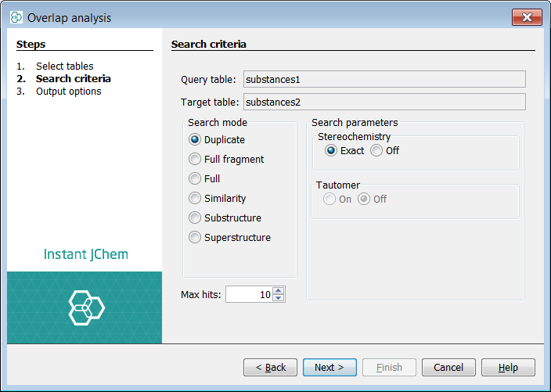This screenshot has width=551, height=392.
Task: Click the Max hits number field
Action: pyautogui.click(x=249, y=294)
